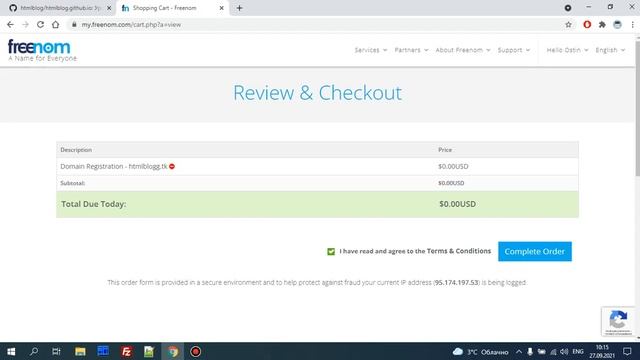Screen dimensions: 640x360
Task: Click Chrome media control circle icon
Action: coord(568,8)
